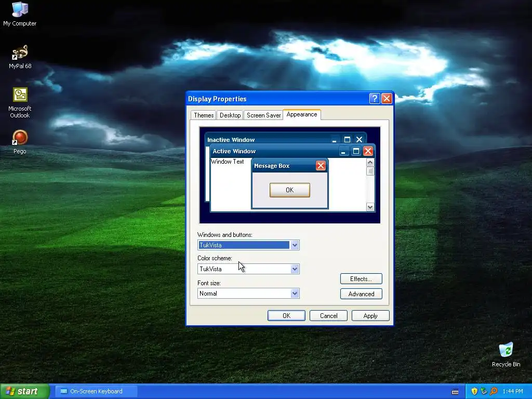Click the Active Window preview close icon

point(368,151)
